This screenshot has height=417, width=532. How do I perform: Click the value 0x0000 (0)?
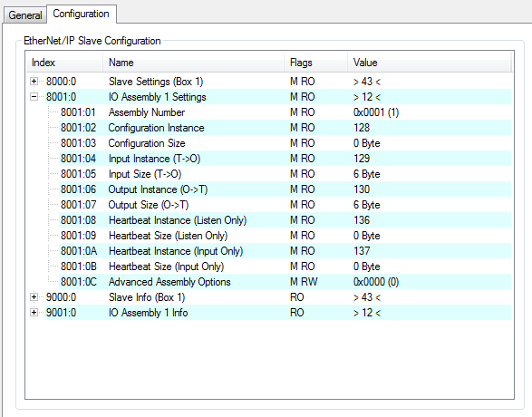point(376,282)
